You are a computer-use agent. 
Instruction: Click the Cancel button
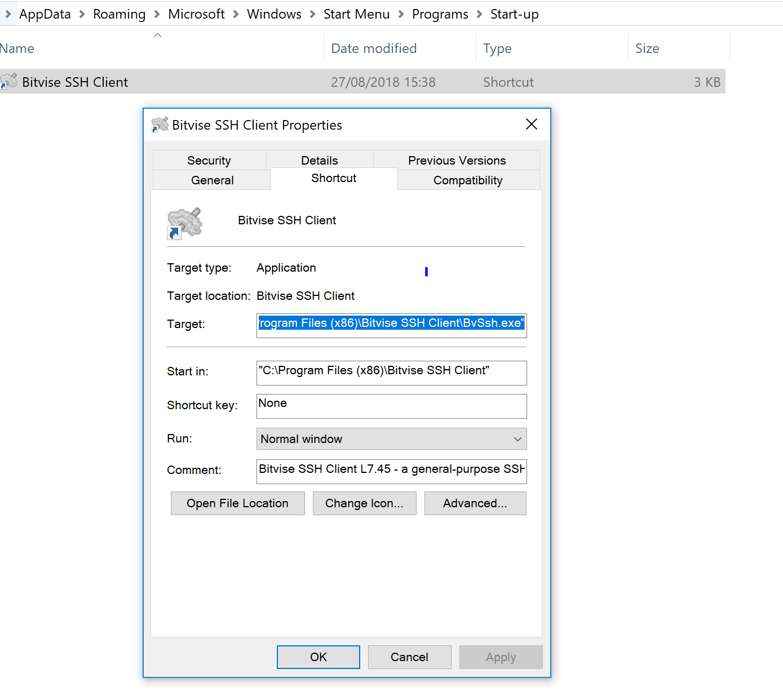click(410, 657)
